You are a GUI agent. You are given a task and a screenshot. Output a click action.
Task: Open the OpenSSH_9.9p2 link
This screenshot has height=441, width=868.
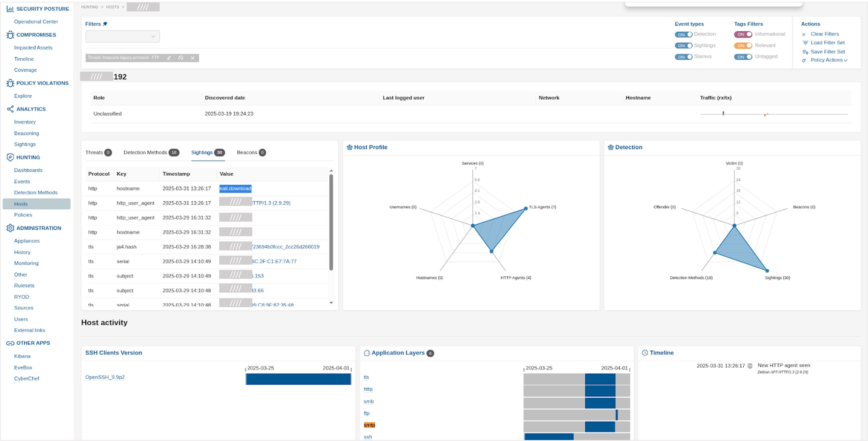(105, 377)
